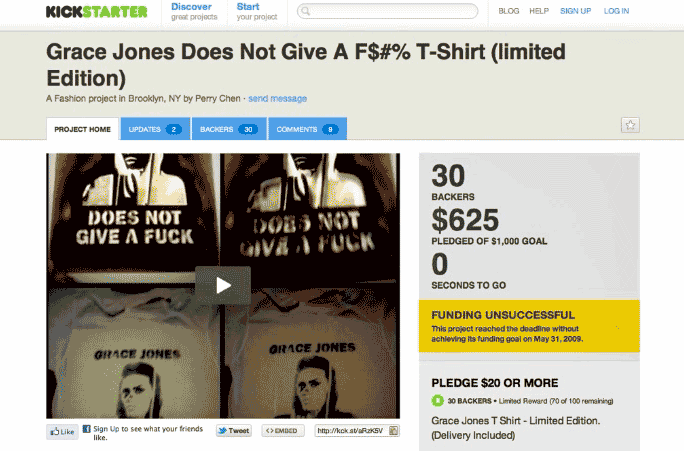Open Start your project menu

pyautogui.click(x=257, y=11)
